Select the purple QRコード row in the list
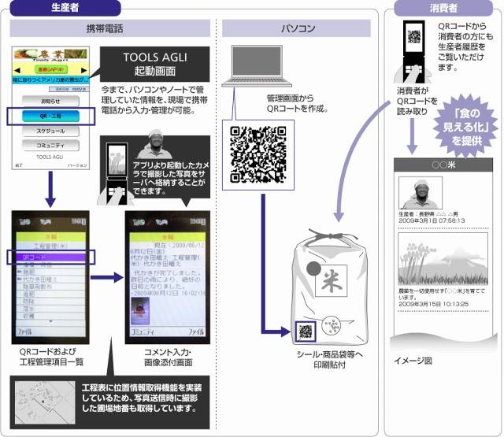This screenshot has height=437, width=504. pyautogui.click(x=51, y=257)
